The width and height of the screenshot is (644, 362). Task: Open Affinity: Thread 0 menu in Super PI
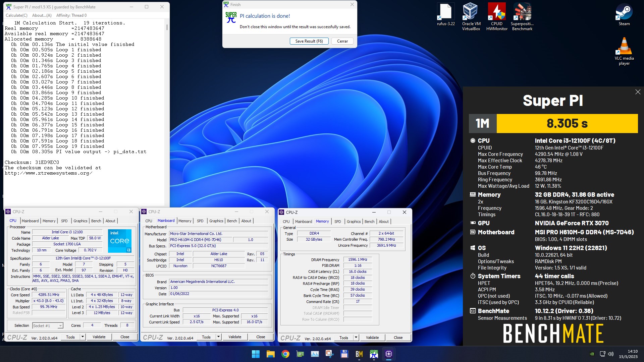click(71, 15)
